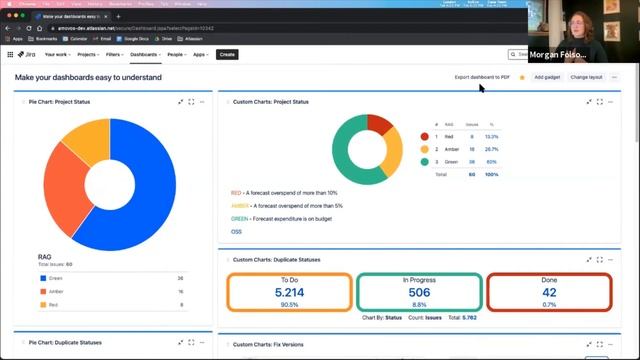Open Custom Charts: Duplicate Statuses options menu
The height and width of the screenshot is (360, 640).
point(611,260)
